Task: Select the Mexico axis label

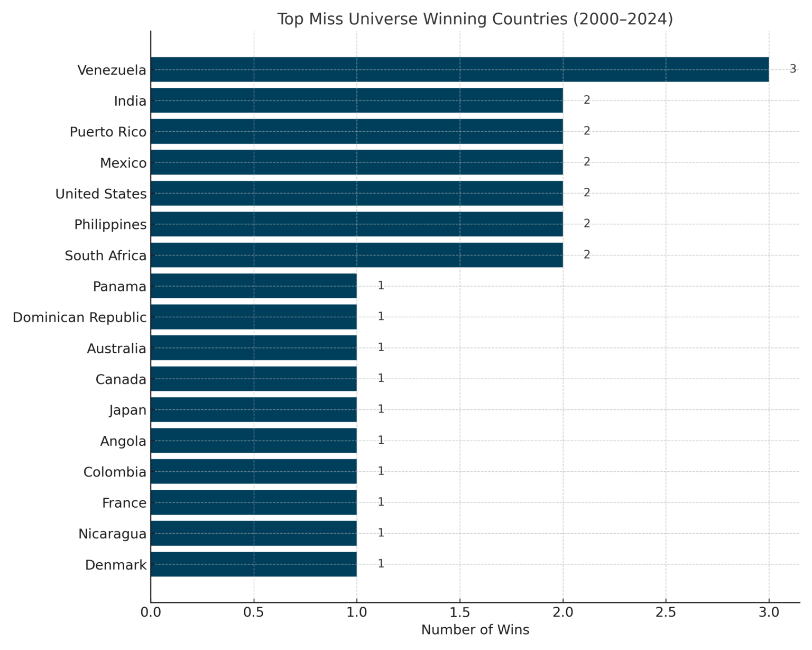Action: 123,163
